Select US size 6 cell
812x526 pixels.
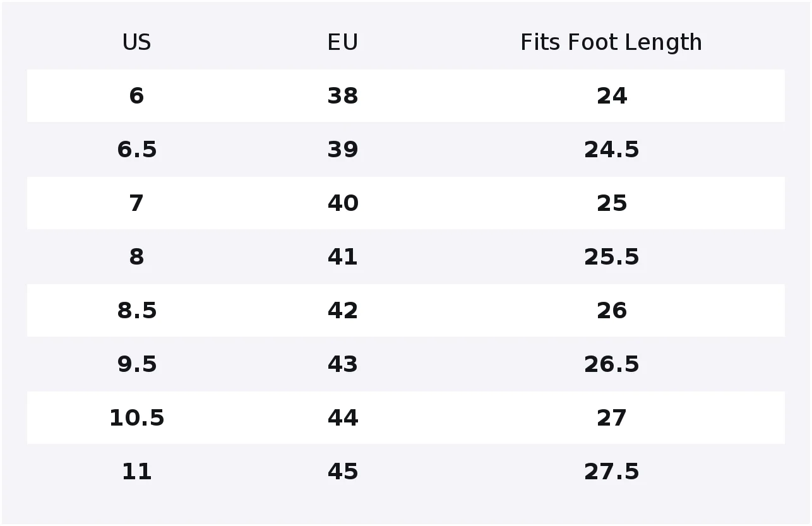point(136,96)
